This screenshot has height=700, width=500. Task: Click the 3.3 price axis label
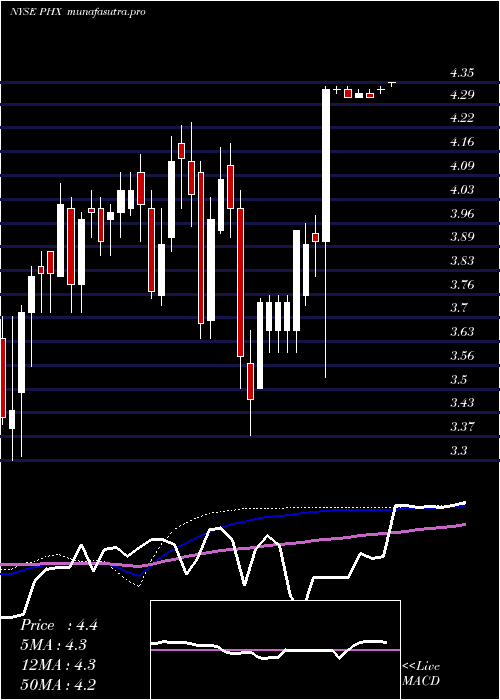[458, 450]
